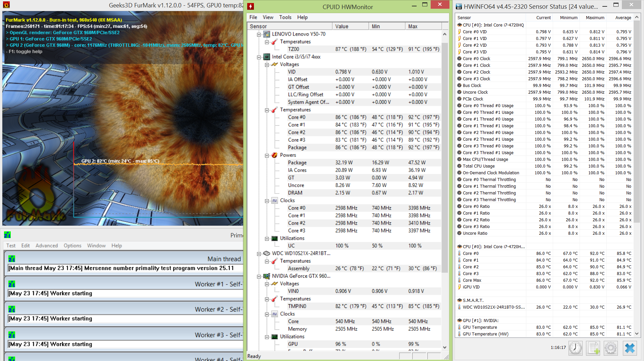Screen dimensions: 644x361
Task: Collapse the Intel Core i3/i5/i7 4xxx node
Action: pyautogui.click(x=259, y=57)
